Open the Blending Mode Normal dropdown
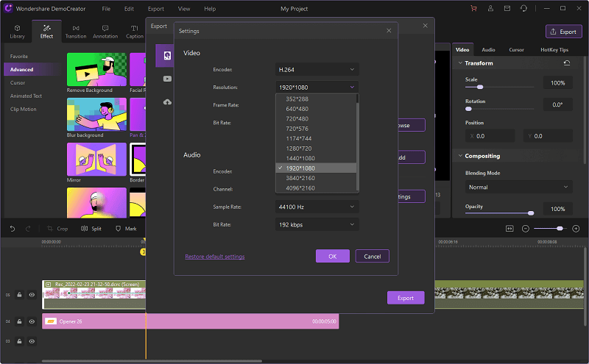The height and width of the screenshot is (364, 589). coord(519,187)
